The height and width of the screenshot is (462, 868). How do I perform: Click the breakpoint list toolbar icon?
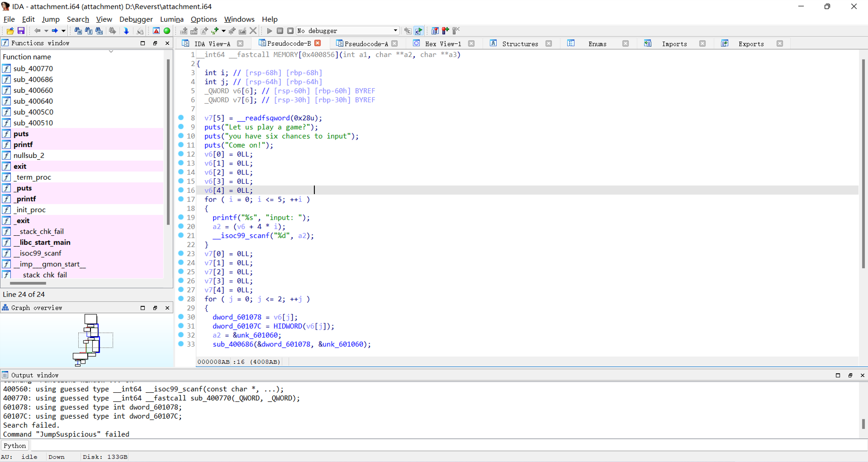click(434, 31)
